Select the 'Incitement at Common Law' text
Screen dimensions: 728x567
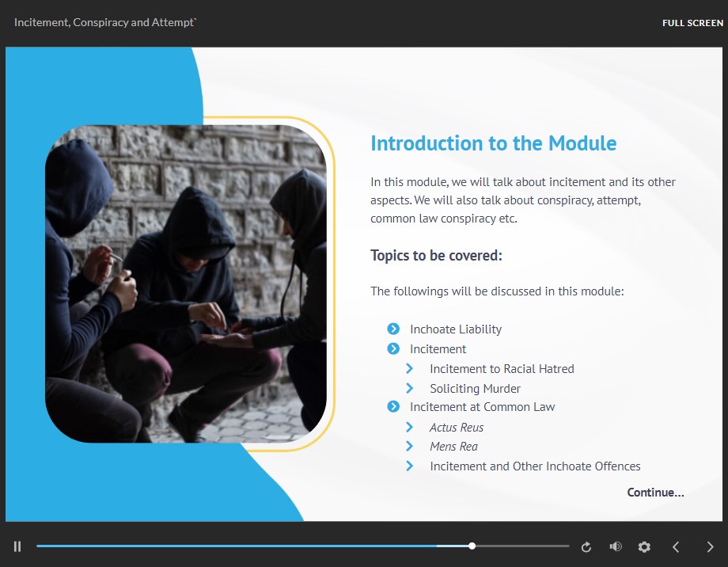483,407
